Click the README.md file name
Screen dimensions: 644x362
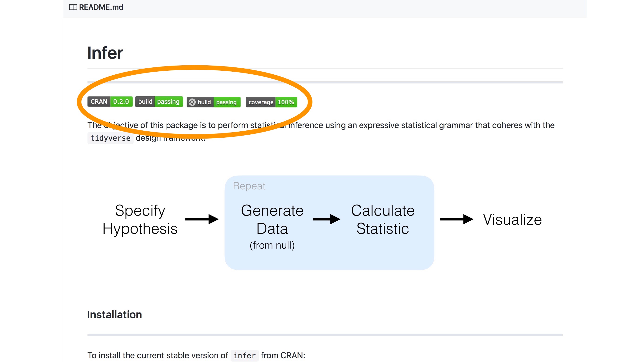[101, 7]
